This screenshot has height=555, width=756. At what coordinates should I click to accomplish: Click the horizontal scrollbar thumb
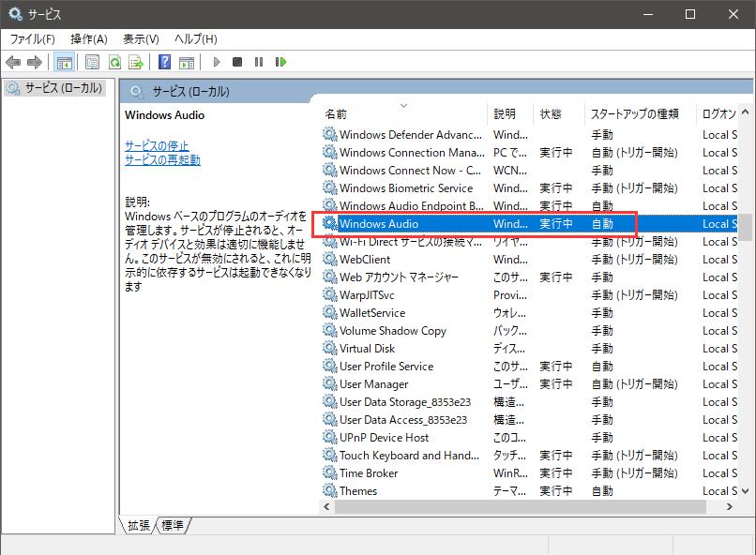point(521,506)
